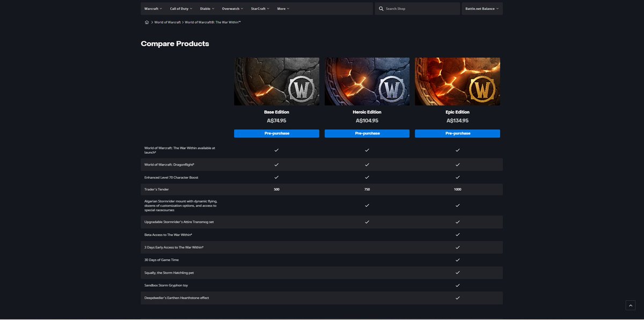The height and width of the screenshot is (320, 644).
Task: Click Squally, the Storm Hatchling pet label
Action: pyautogui.click(x=169, y=273)
